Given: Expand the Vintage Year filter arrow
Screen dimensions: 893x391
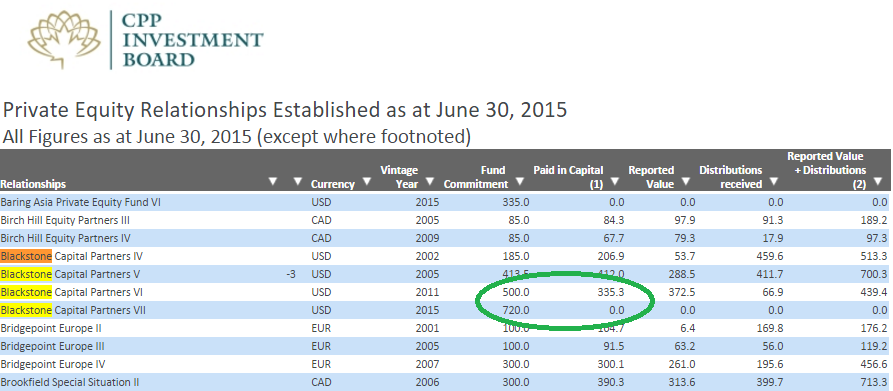Looking at the screenshot, I should [x=430, y=183].
